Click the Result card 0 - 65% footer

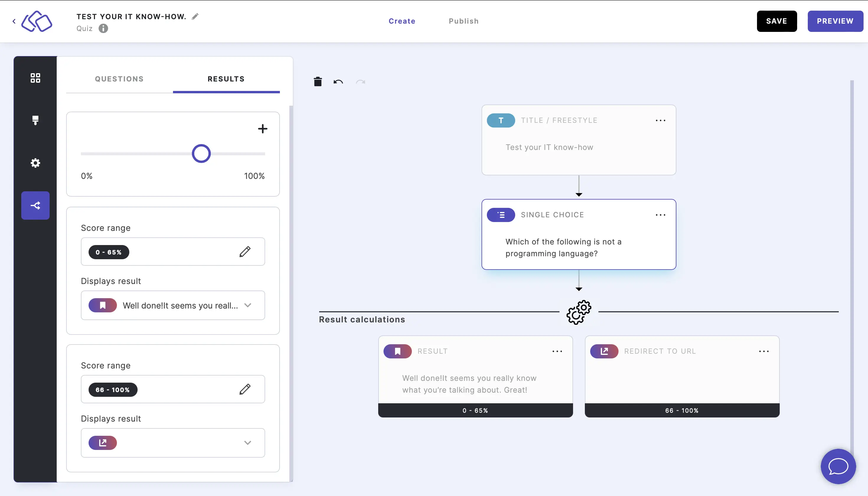475,410
